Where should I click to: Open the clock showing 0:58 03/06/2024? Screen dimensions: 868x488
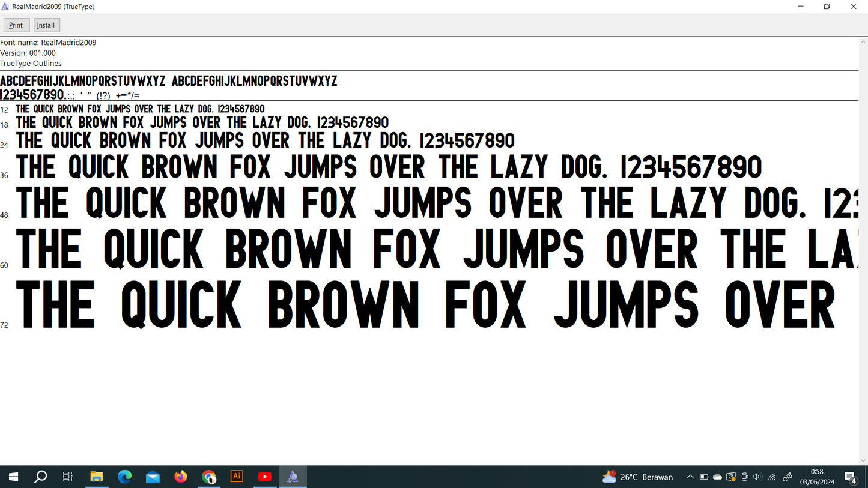pos(817,477)
